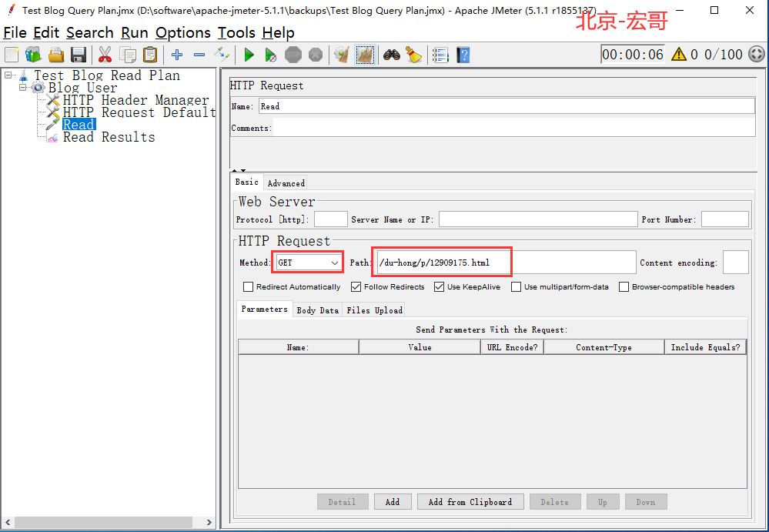Screen dimensions: 769x532
Task: Click the Open file folder icon
Action: click(56, 55)
